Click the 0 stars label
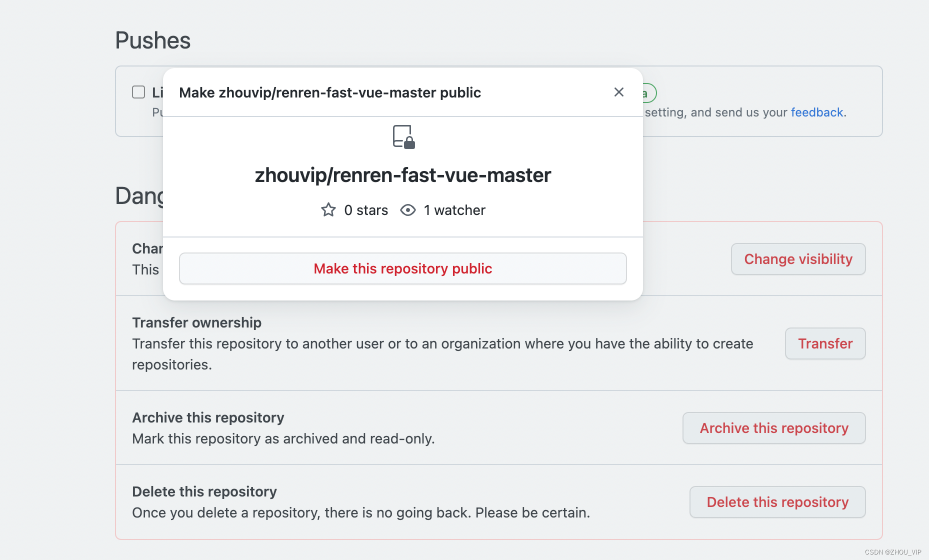929x560 pixels. pyautogui.click(x=366, y=210)
